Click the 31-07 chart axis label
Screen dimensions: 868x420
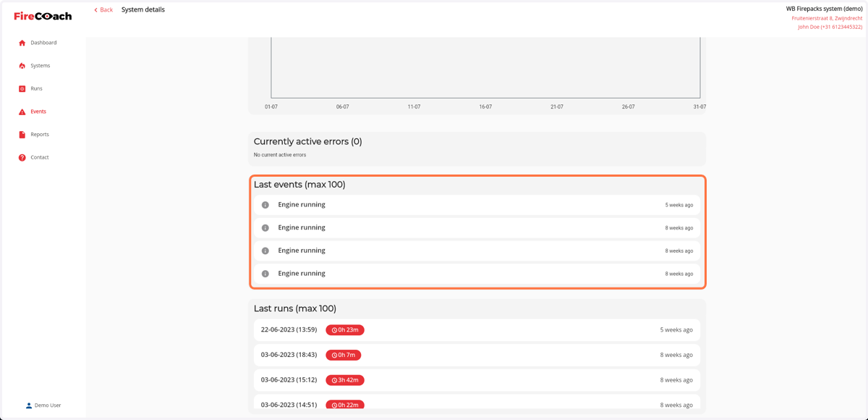click(x=699, y=106)
